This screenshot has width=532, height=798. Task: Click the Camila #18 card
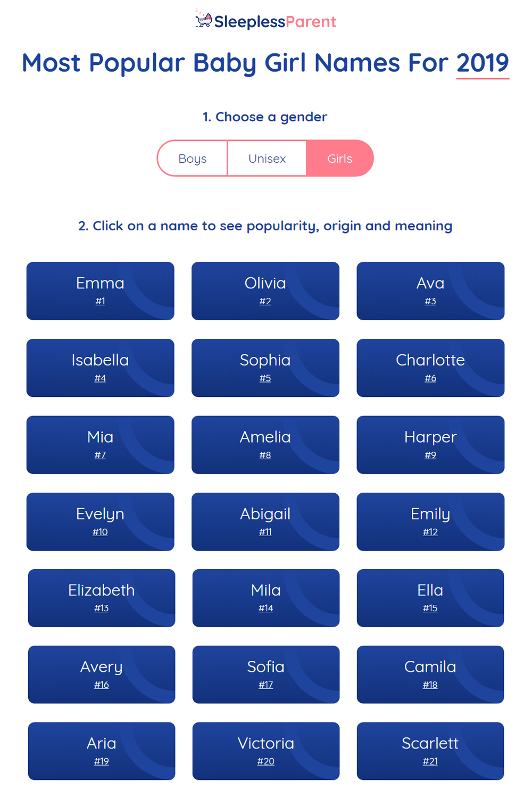430,675
